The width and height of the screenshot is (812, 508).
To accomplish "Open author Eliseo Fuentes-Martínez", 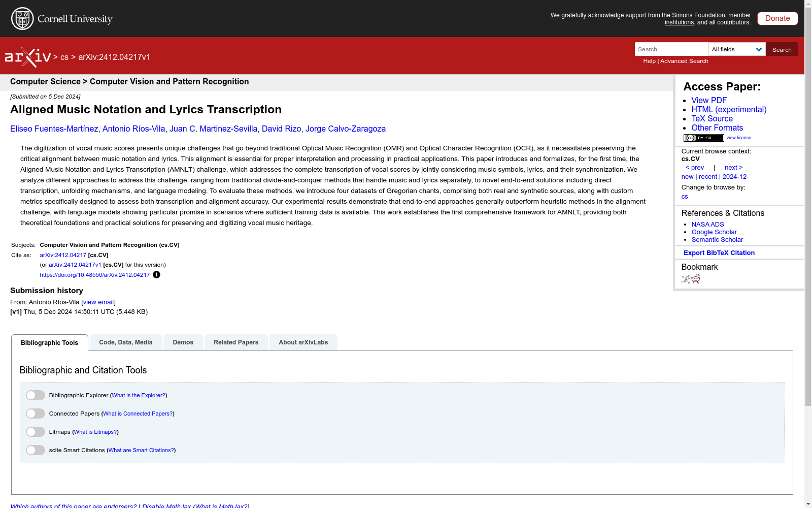I will 54,129.
